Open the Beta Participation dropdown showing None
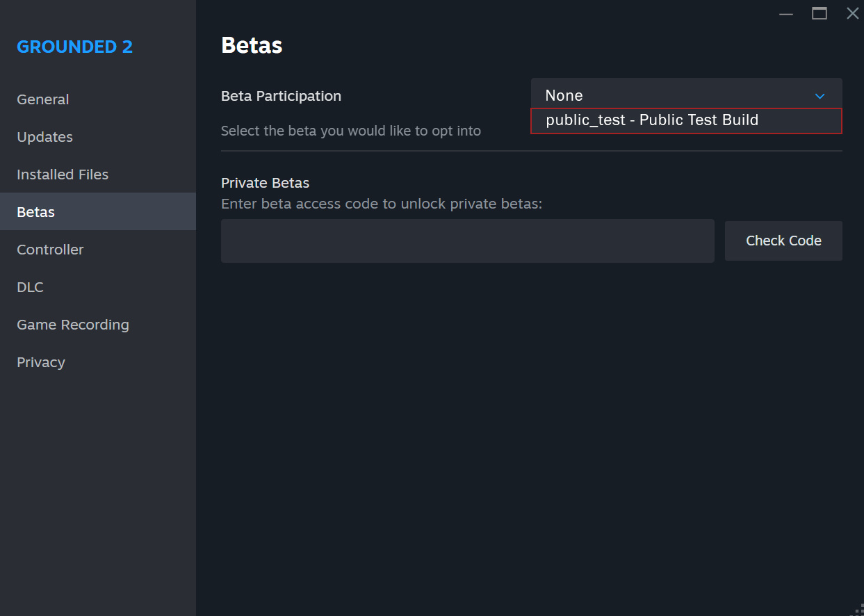This screenshot has width=864, height=616. [x=686, y=96]
